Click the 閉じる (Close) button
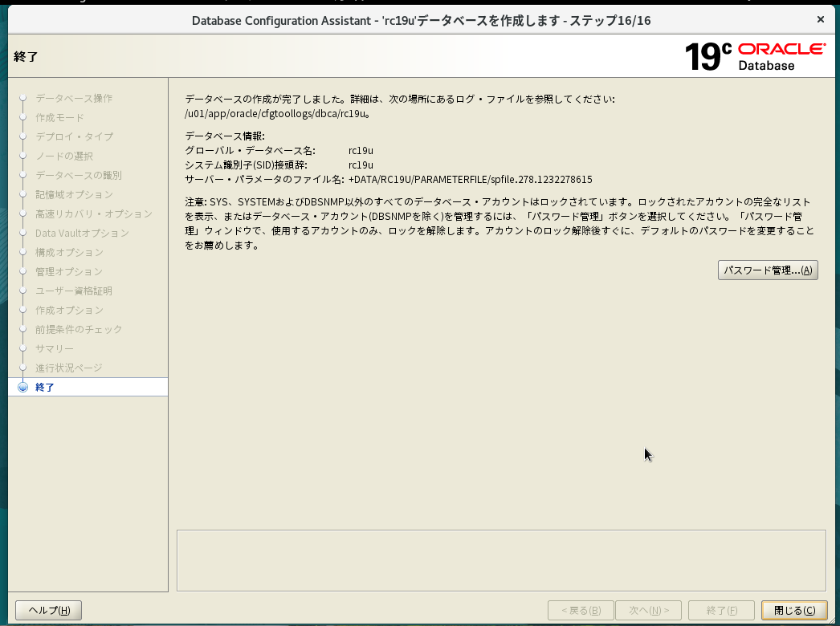This screenshot has height=626, width=840. coord(794,610)
